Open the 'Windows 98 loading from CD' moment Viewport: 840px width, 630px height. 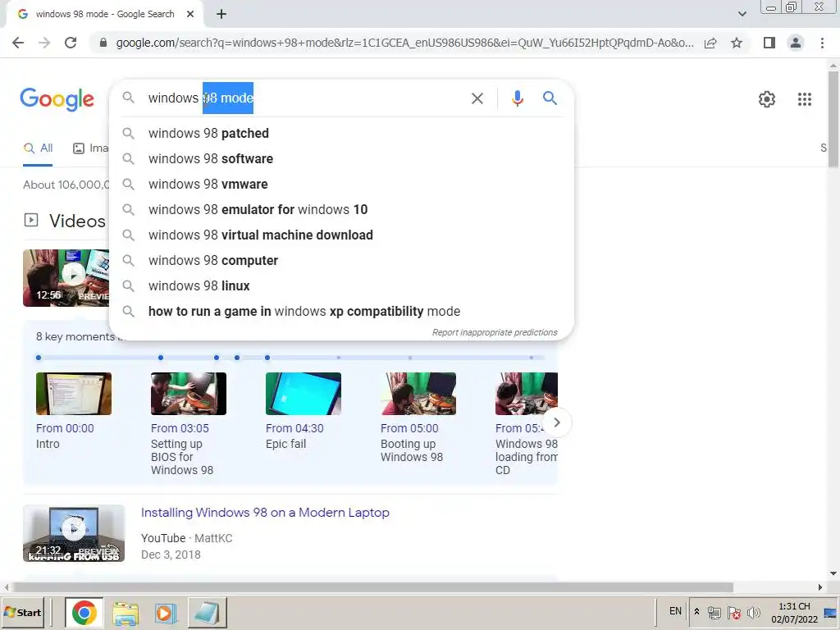pos(526,424)
